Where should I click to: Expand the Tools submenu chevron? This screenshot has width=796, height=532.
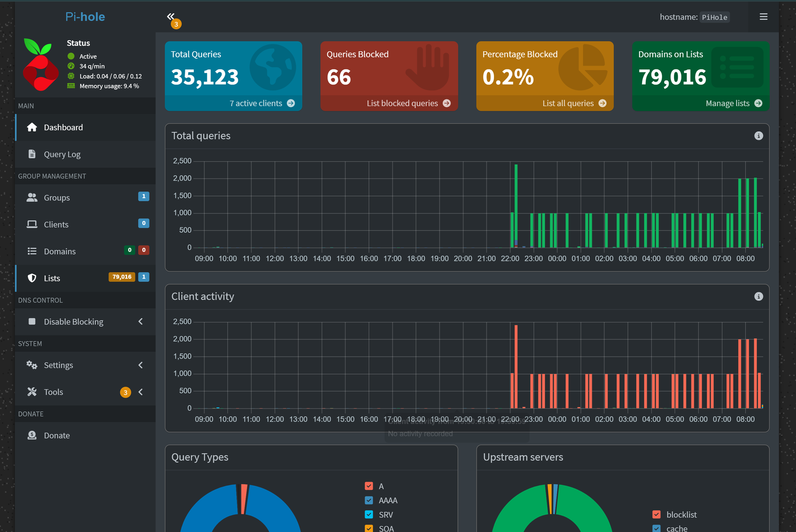[141, 392]
